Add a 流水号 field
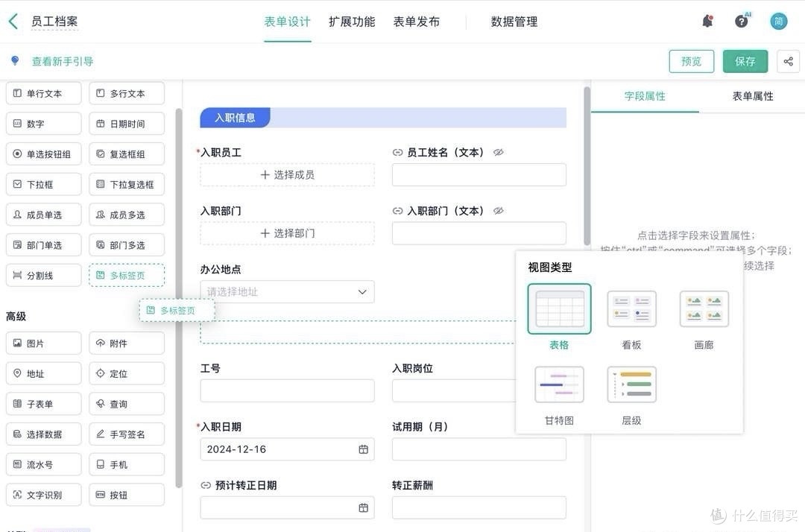This screenshot has height=532, width=805. pos(44,463)
